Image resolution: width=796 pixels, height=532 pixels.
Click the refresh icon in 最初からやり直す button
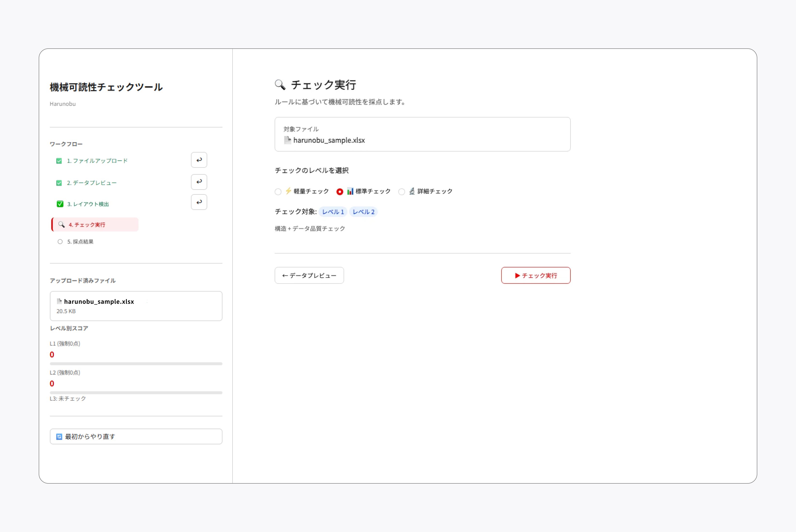tap(59, 437)
